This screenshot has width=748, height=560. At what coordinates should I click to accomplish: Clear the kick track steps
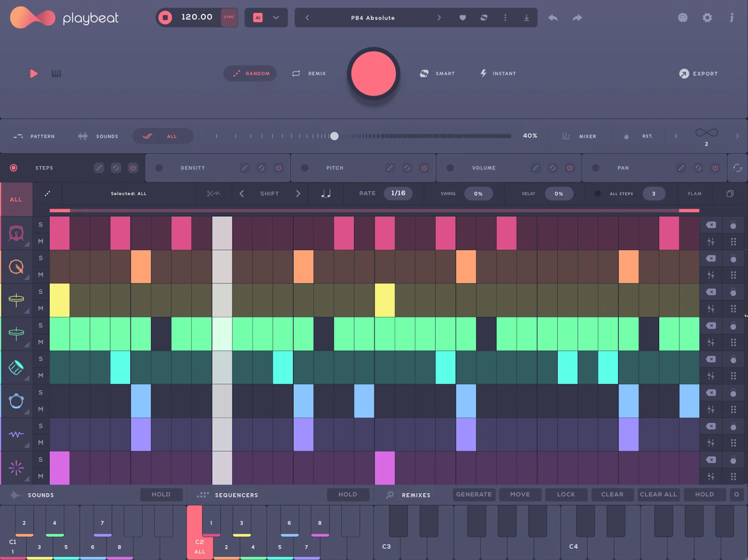711,225
